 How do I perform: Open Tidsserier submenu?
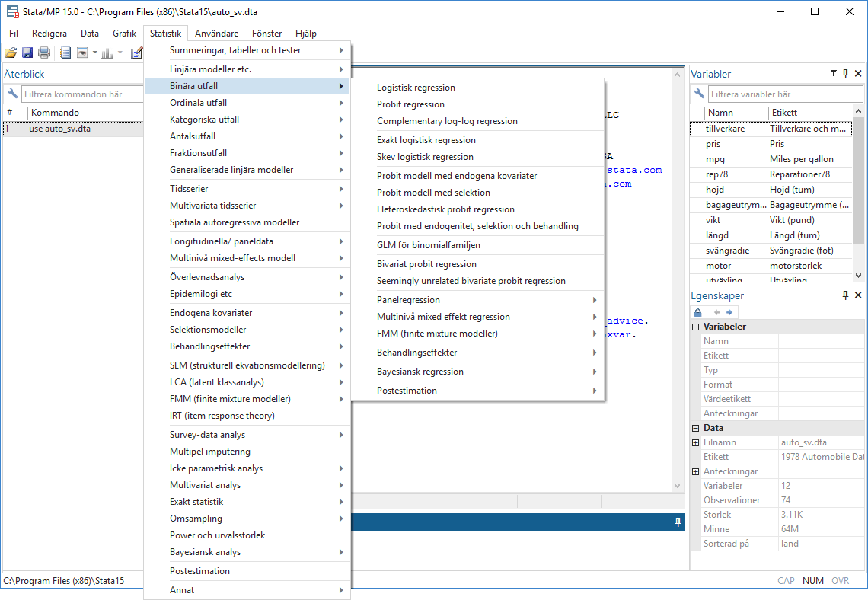click(247, 189)
